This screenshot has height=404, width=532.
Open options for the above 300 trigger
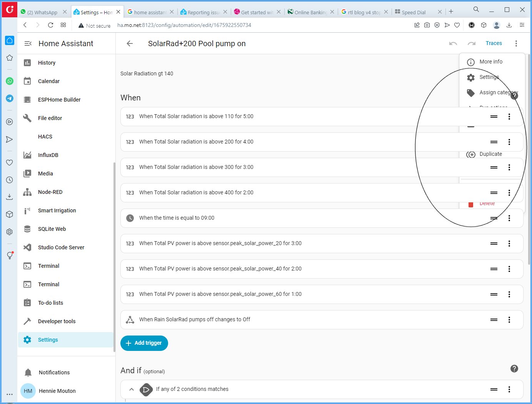[x=509, y=167]
